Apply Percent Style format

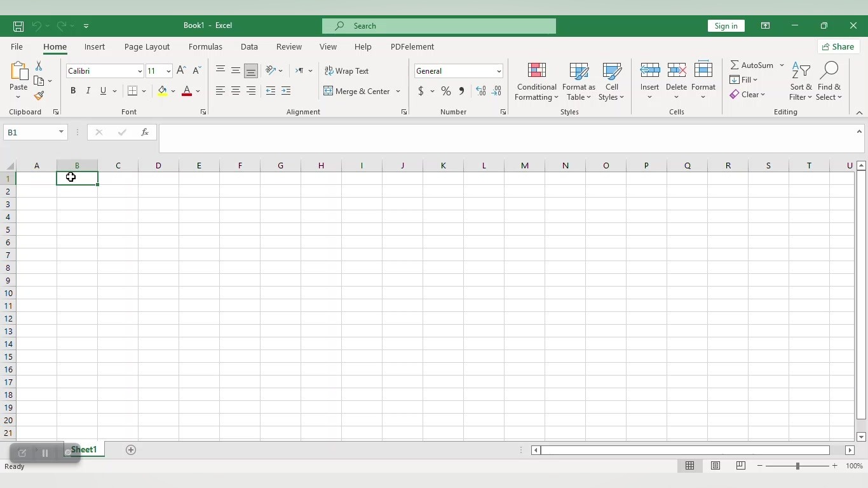pos(446,91)
